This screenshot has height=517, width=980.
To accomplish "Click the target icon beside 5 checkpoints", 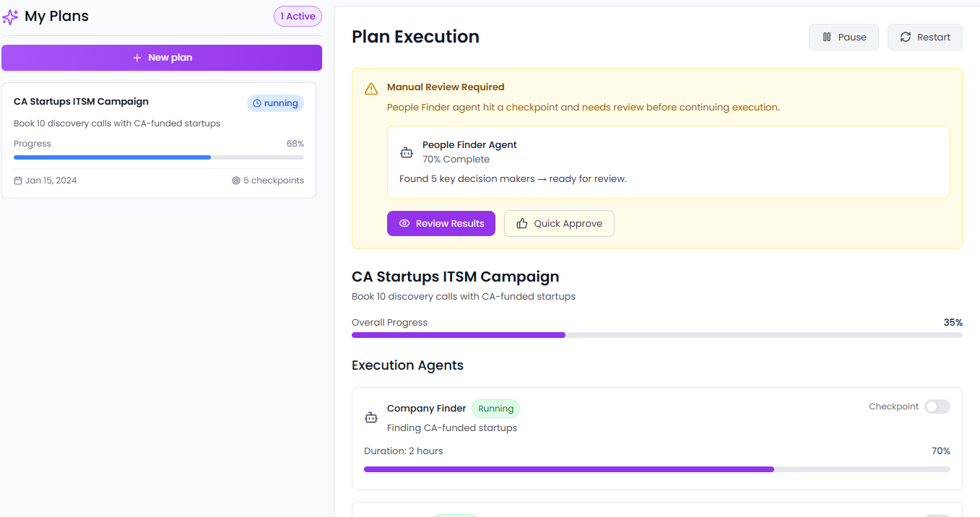I will (236, 181).
